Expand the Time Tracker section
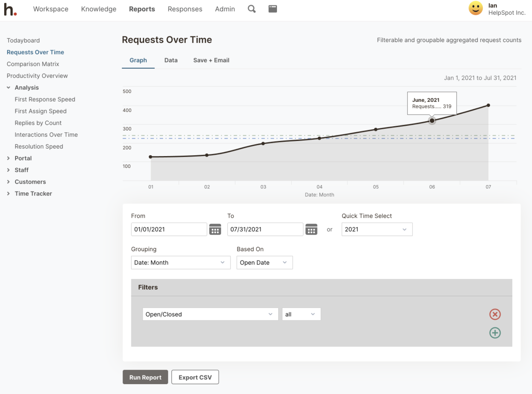This screenshot has height=394, width=532. (8, 194)
